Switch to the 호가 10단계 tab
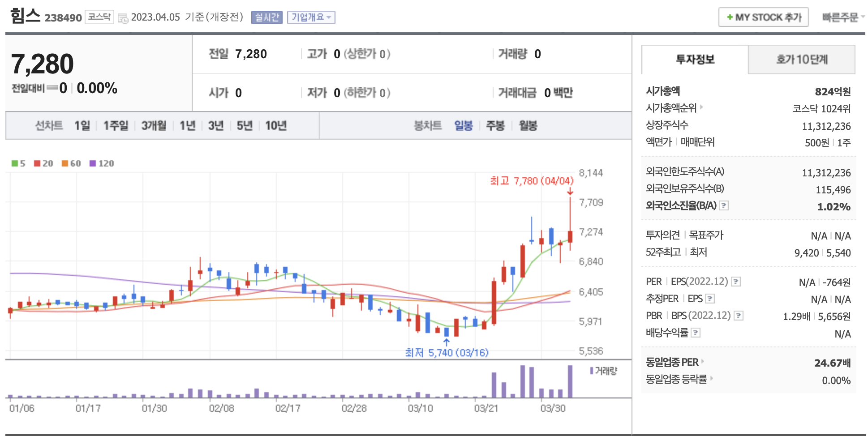Screen dimensions: 868x436 (801, 60)
